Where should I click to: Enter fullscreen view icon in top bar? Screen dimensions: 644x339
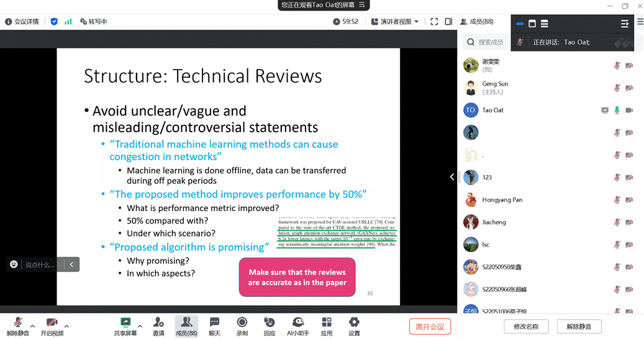(433, 21)
